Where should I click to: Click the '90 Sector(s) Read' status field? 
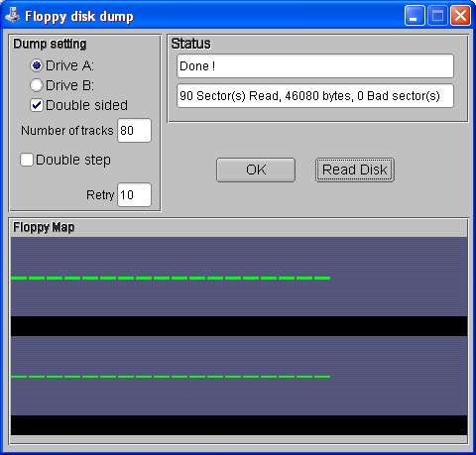pyautogui.click(x=315, y=96)
